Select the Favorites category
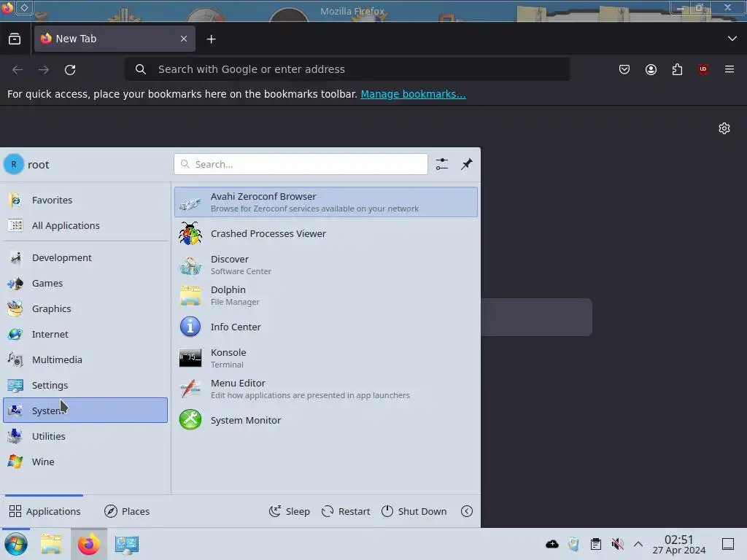 (85, 200)
